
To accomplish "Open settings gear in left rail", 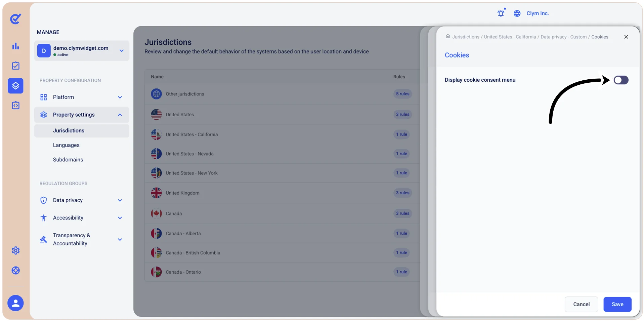I will click(15, 250).
